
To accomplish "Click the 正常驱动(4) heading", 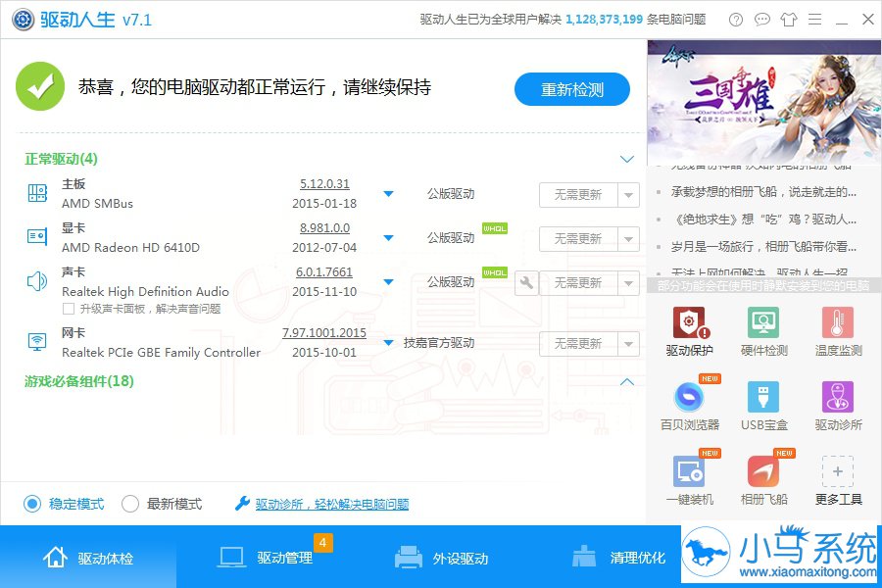I will point(61,159).
